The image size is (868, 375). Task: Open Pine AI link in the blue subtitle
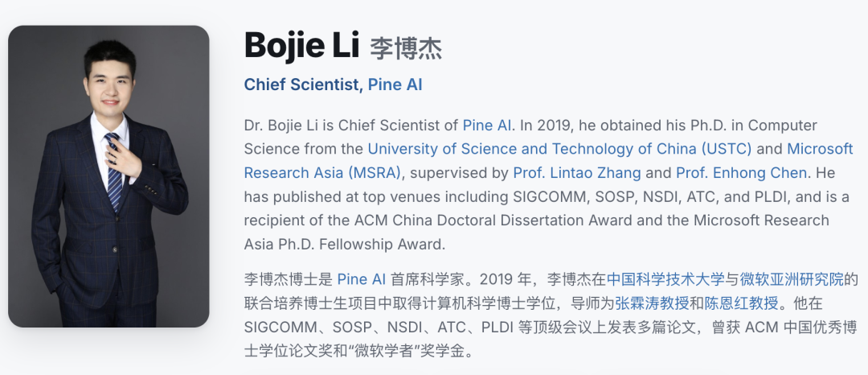pyautogui.click(x=395, y=84)
